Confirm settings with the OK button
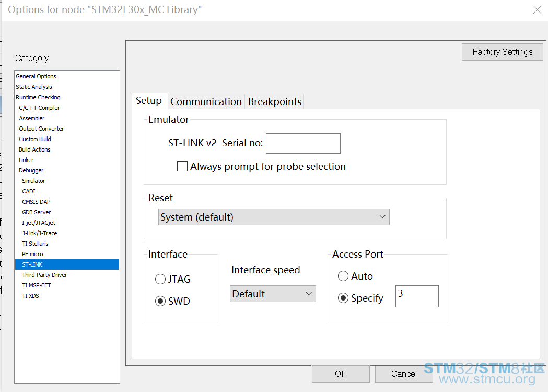Viewport: 548px width, 392px height. (x=341, y=374)
